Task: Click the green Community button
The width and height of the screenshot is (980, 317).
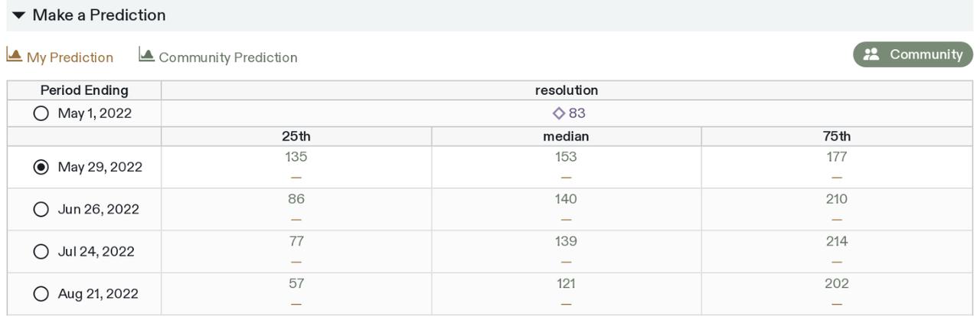Action: click(x=913, y=54)
